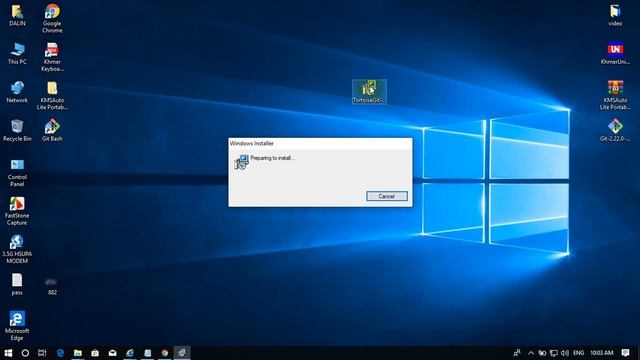Select the 3.5G HSUPA MODEM shortcut
The width and height of the screenshot is (640, 360).
(17, 249)
